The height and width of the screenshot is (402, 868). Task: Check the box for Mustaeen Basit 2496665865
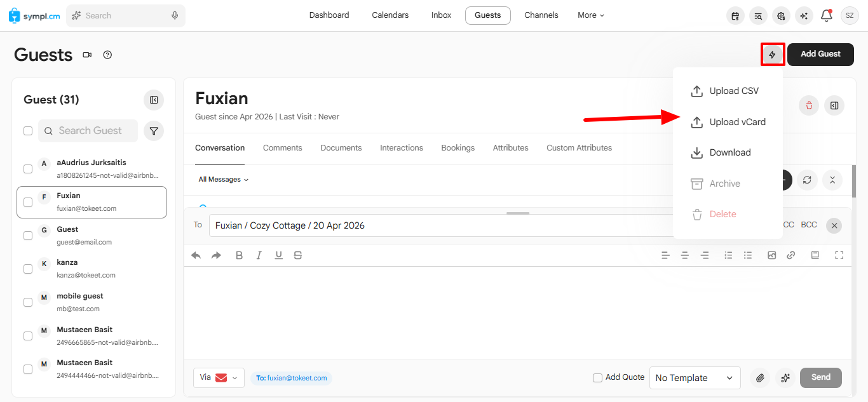tap(28, 336)
